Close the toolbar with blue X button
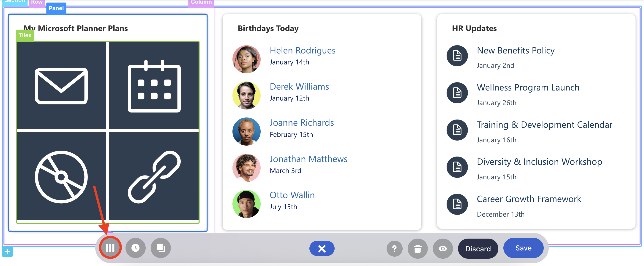 coord(322,248)
